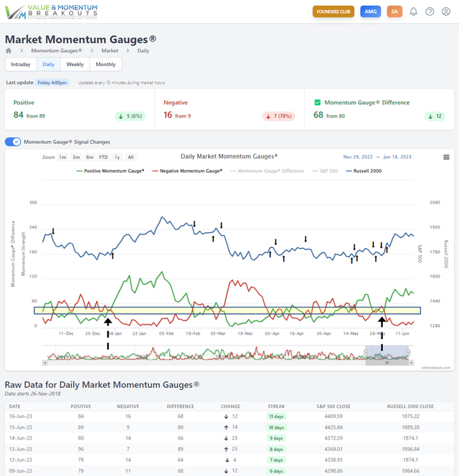Show the Momentum Gauge Difference legend series
This screenshot has height=476, width=459.
[267, 171]
